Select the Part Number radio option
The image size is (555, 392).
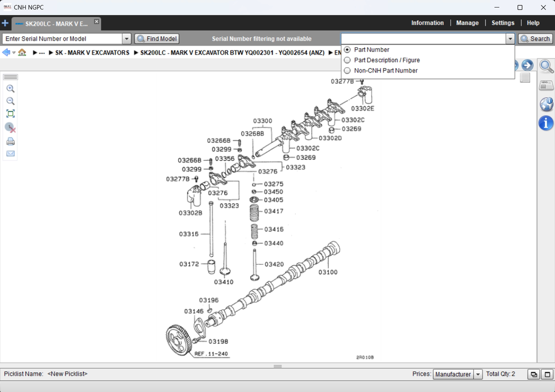coord(347,50)
